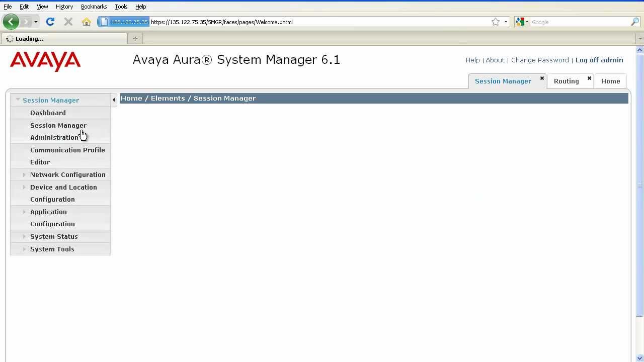Expand the Application Configuration node

pyautogui.click(x=24, y=212)
